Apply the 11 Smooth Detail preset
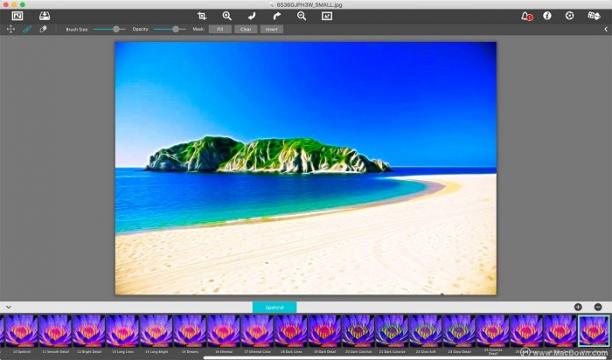The height and width of the screenshot is (360, 612). (55, 331)
